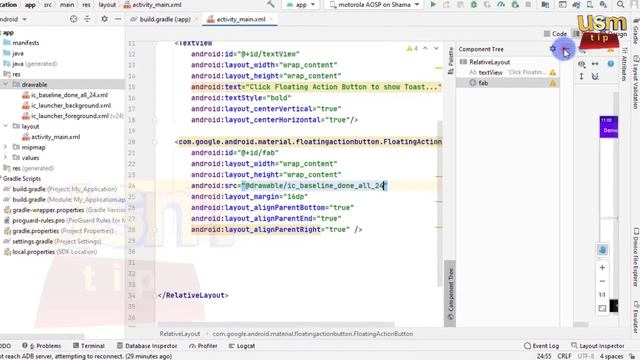640x360 pixels.
Task: Click the Make Project hammer icon
Action: (271, 4)
